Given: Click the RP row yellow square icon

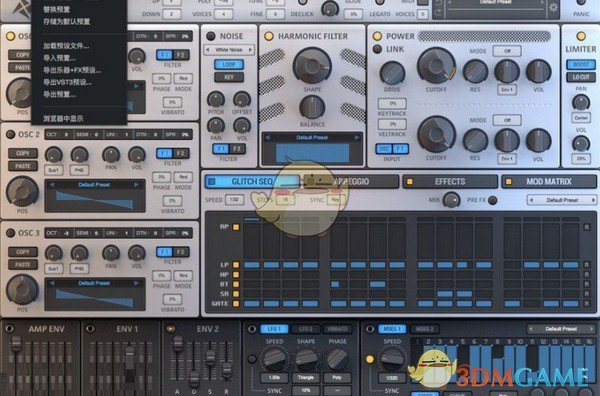Looking at the screenshot, I should coord(236,227).
